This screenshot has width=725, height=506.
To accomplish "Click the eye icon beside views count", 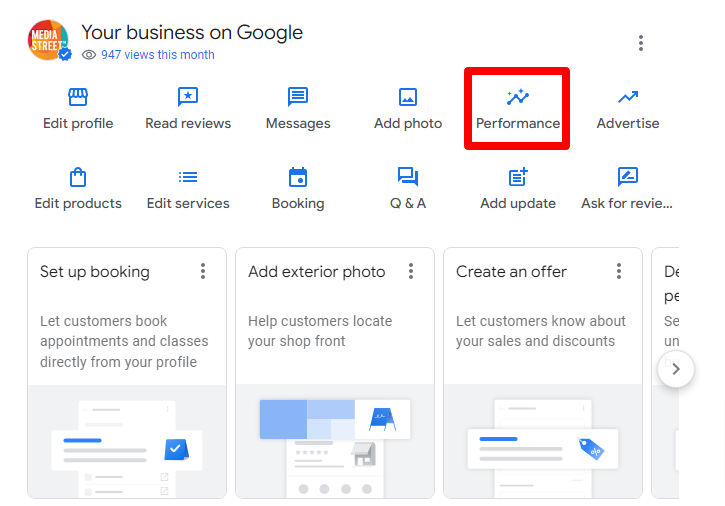I will click(89, 55).
